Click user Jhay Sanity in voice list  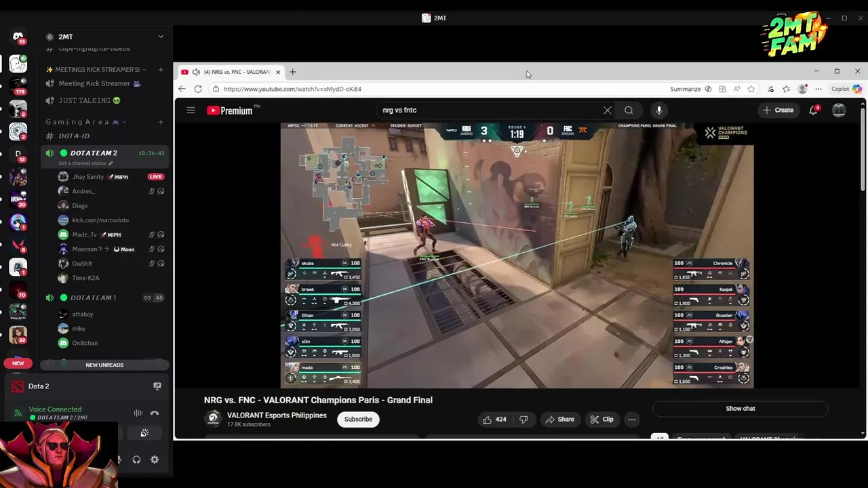pos(88,177)
